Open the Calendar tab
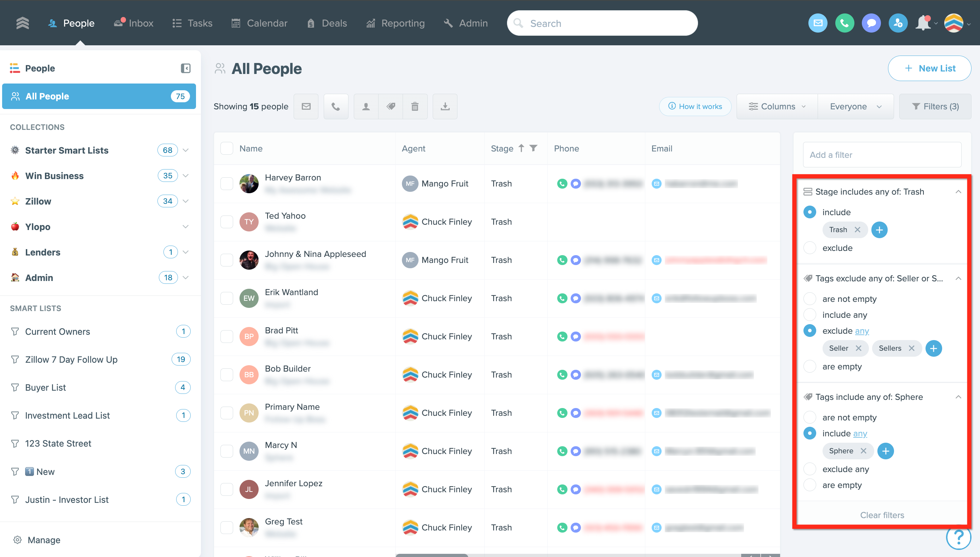This screenshot has width=980, height=557. click(259, 23)
